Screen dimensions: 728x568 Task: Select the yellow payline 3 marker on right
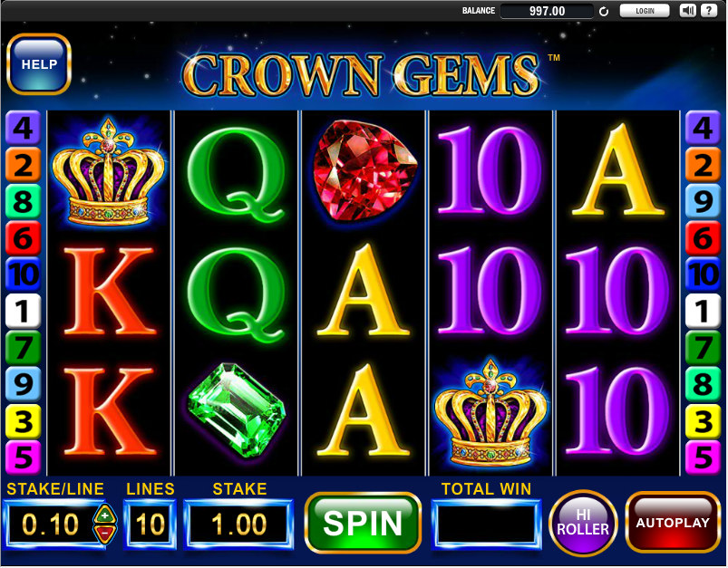click(x=703, y=421)
